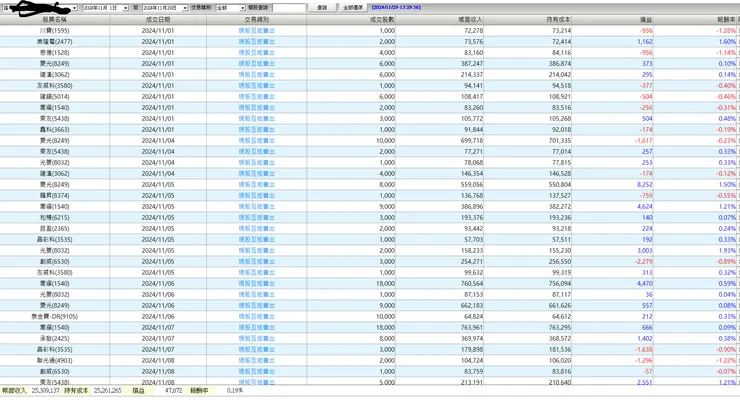This screenshot has height=400, width=740.
Task: Sort by the 成交日期 column header
Action: tap(158, 20)
